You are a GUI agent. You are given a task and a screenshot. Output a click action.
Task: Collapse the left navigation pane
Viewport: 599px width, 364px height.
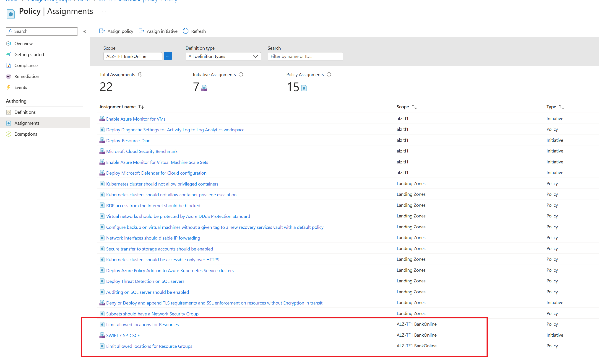pyautogui.click(x=84, y=31)
